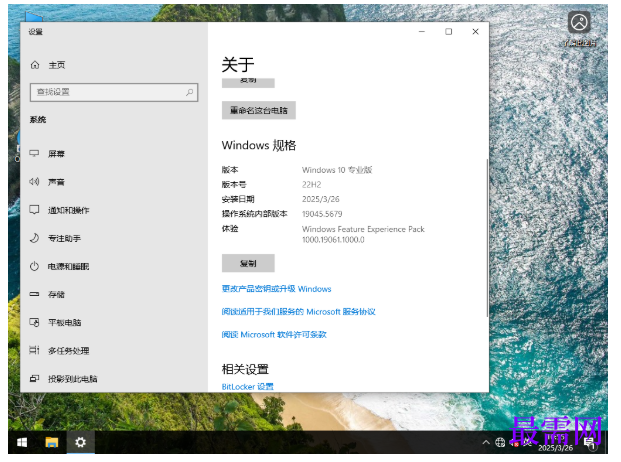This screenshot has height=462, width=621.
Task: Click the 复制 button under Windows specs
Action: (x=248, y=263)
